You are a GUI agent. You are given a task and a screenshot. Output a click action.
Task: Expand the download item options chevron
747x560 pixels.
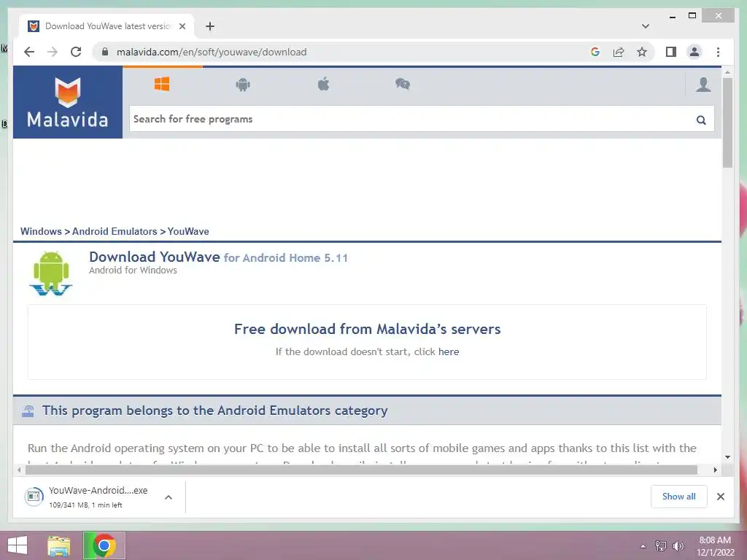[x=169, y=497]
